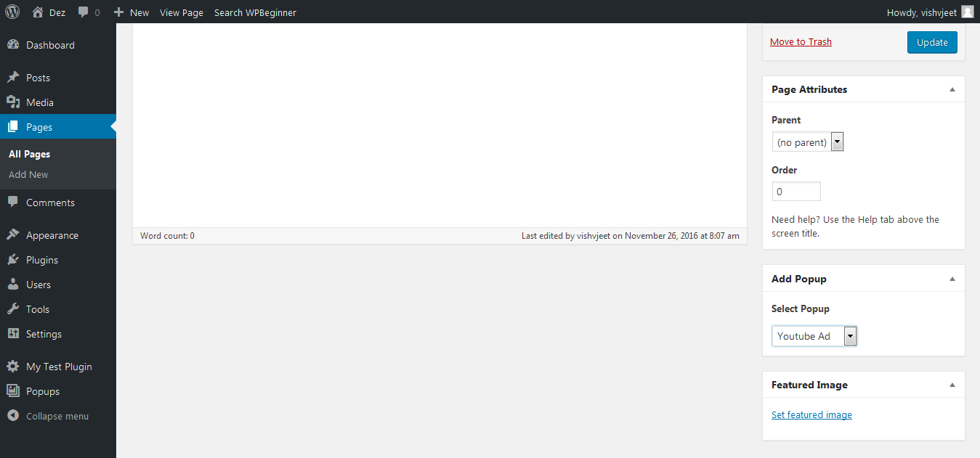Click the Collapse menu label

pyautogui.click(x=57, y=416)
